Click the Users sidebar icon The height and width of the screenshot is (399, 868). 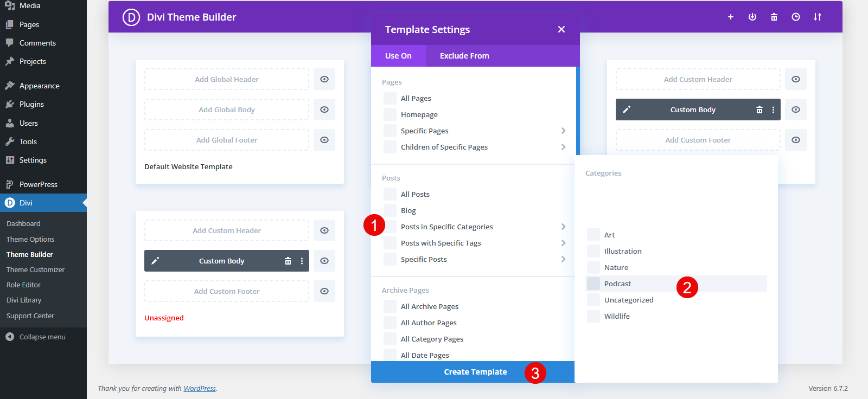tap(10, 123)
